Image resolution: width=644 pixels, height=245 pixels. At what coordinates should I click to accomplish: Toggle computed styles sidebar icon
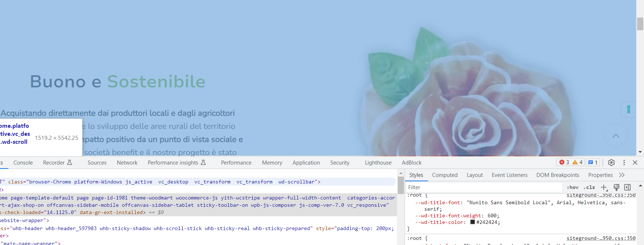click(628, 187)
